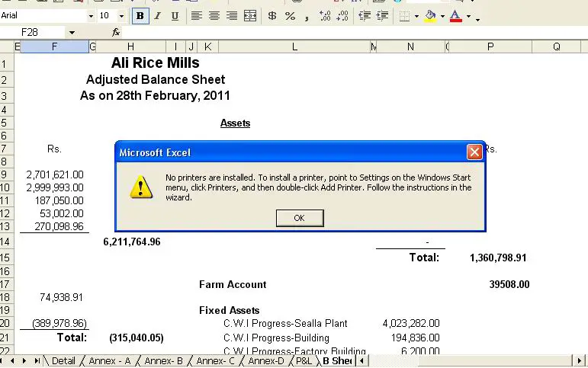Viewport: 588px width, 368px height.
Task: Expand the Font Color dropdown arrow
Action: 468,16
